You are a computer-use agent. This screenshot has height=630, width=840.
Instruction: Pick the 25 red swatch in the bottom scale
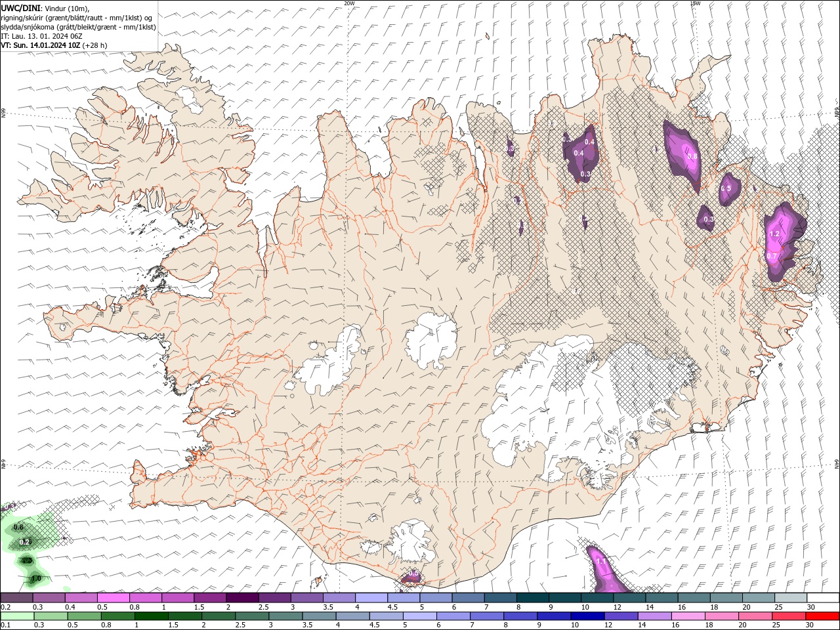pos(788,616)
